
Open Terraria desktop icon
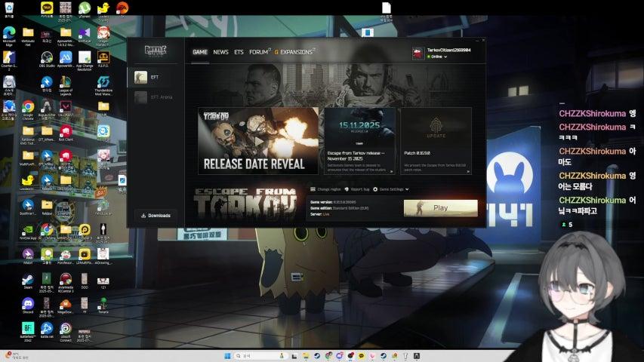(103, 305)
